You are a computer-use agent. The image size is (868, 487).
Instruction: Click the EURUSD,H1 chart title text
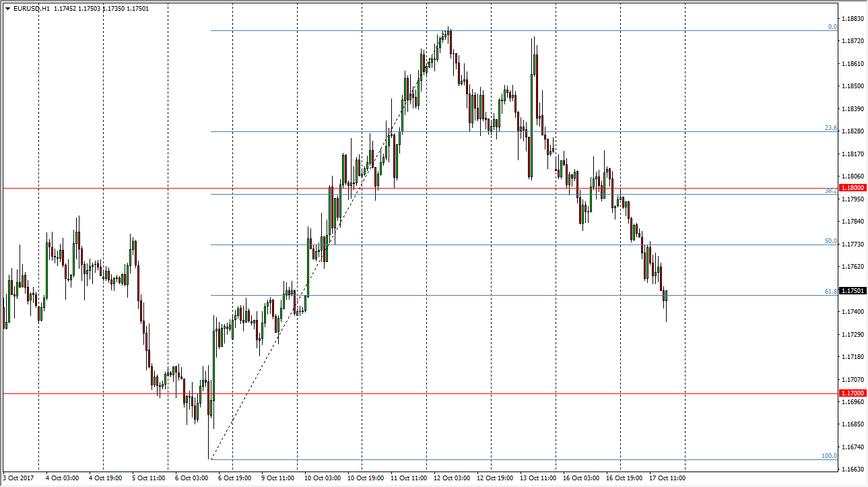pos(32,9)
